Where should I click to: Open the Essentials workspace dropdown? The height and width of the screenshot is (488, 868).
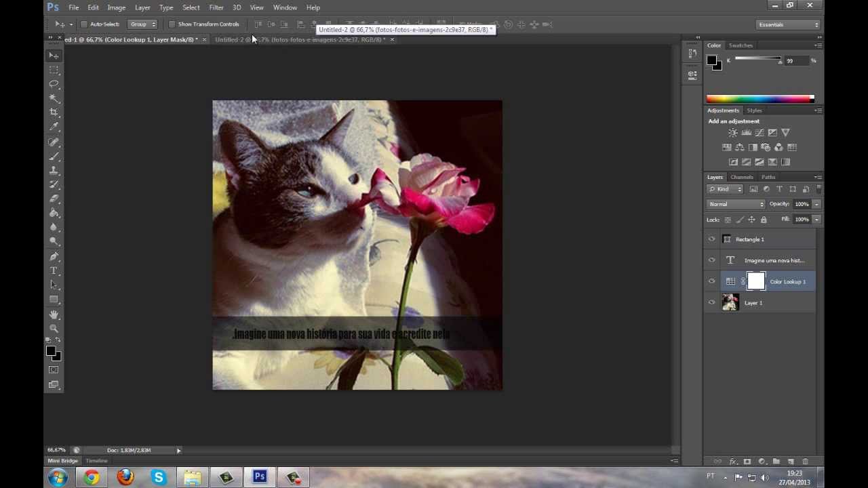(x=789, y=24)
